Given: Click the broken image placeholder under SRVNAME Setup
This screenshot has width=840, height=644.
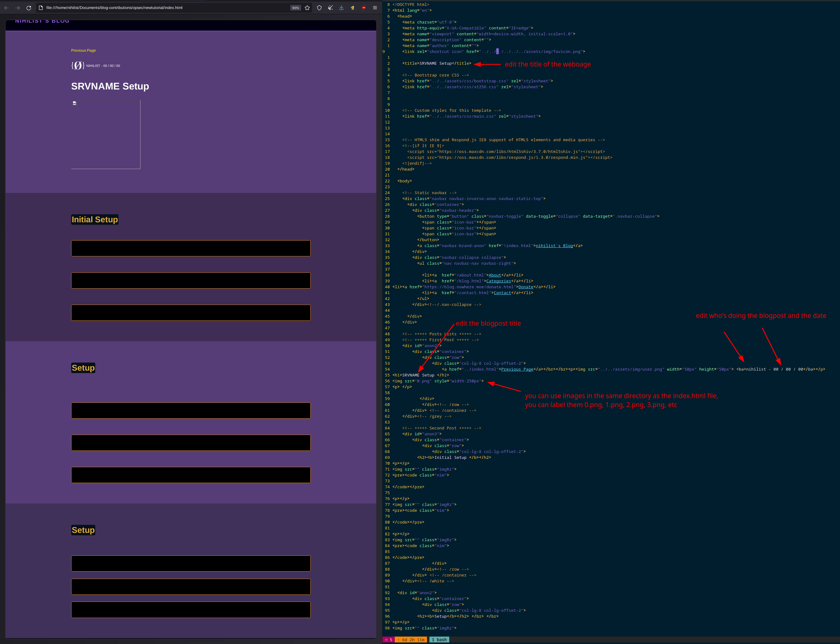Looking at the screenshot, I should pos(106,135).
